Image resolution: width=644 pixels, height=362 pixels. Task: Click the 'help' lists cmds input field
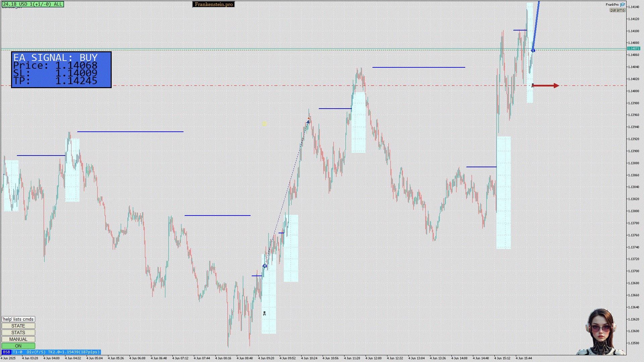coord(18,319)
